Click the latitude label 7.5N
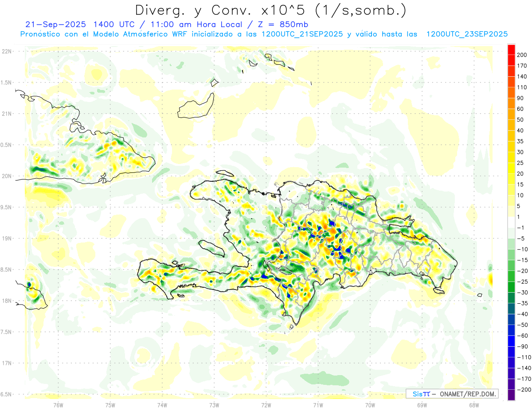The image size is (532, 411). pos(6,332)
